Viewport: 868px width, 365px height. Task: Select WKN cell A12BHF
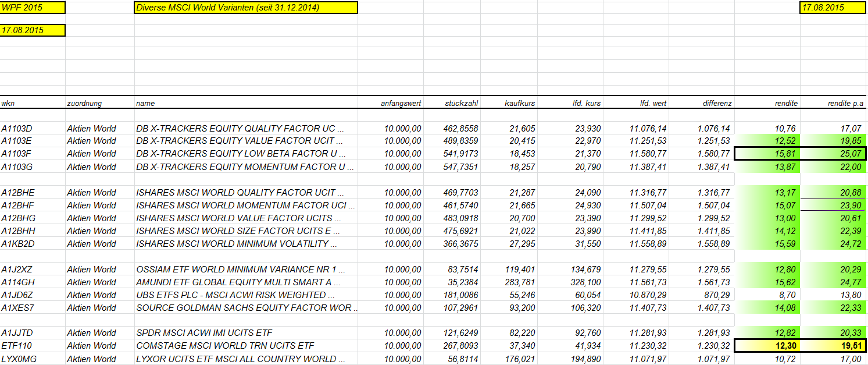(33, 205)
